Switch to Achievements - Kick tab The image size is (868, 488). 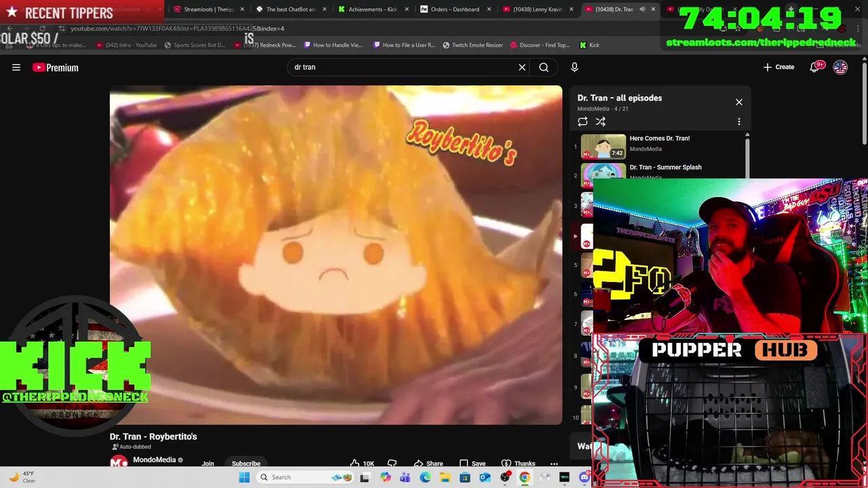(x=372, y=9)
